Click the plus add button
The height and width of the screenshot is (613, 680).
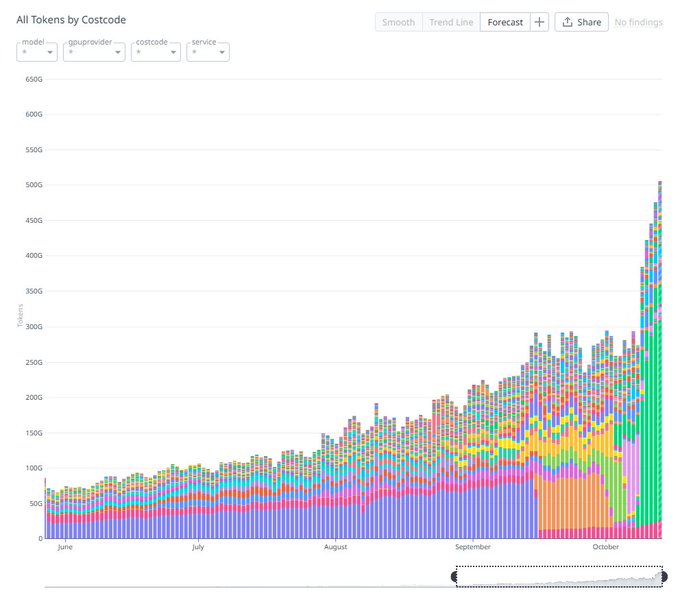(x=539, y=22)
